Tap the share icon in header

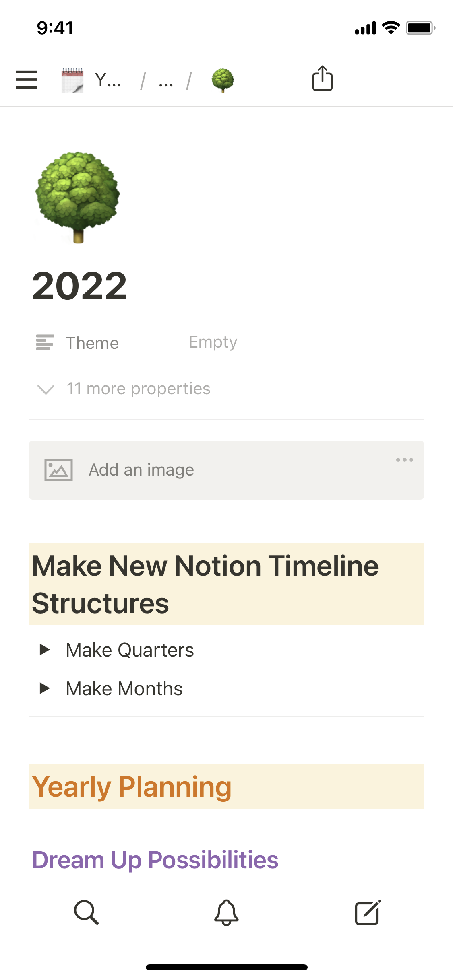click(323, 78)
